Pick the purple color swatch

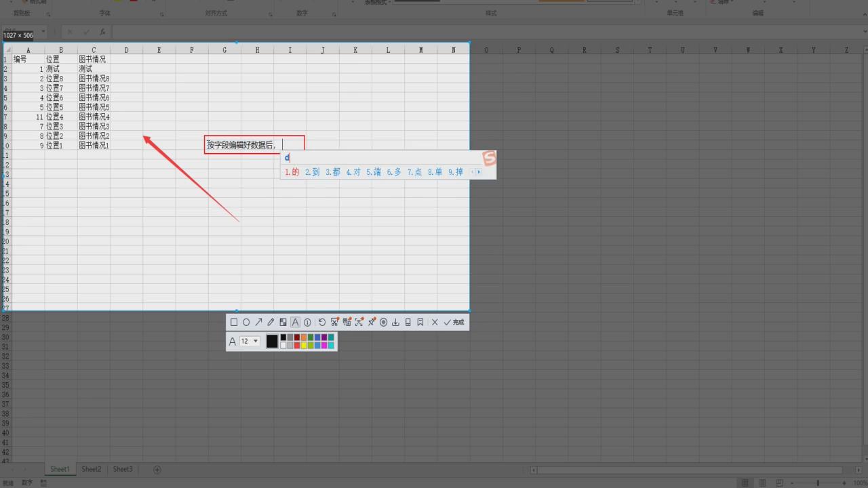pos(324,338)
